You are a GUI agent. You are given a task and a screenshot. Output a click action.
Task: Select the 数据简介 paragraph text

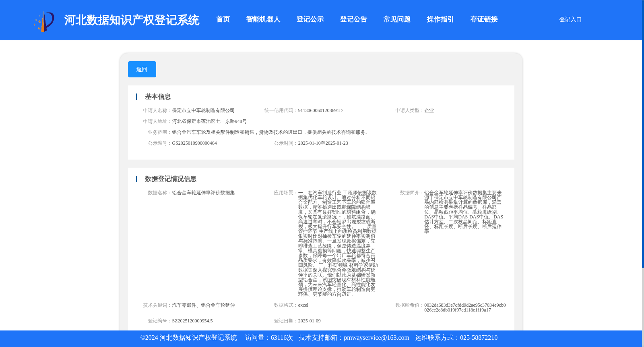click(x=464, y=212)
